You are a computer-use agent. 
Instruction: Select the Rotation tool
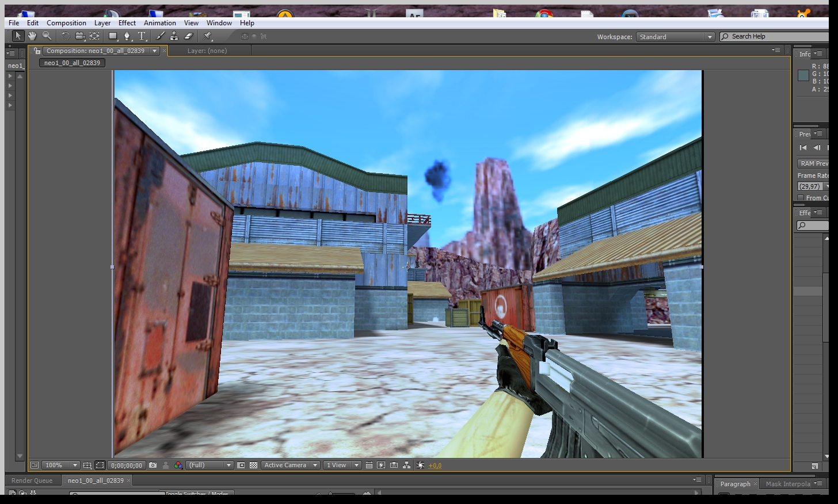(x=66, y=36)
